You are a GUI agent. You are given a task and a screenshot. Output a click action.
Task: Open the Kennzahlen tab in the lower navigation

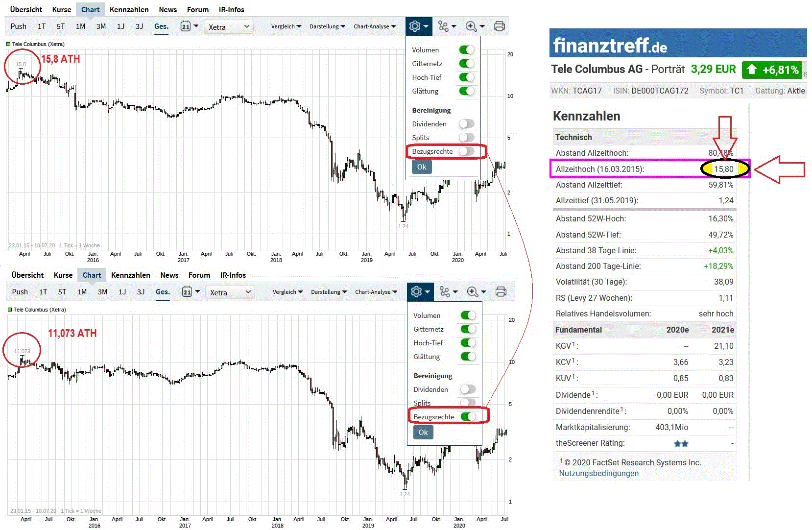(x=131, y=275)
